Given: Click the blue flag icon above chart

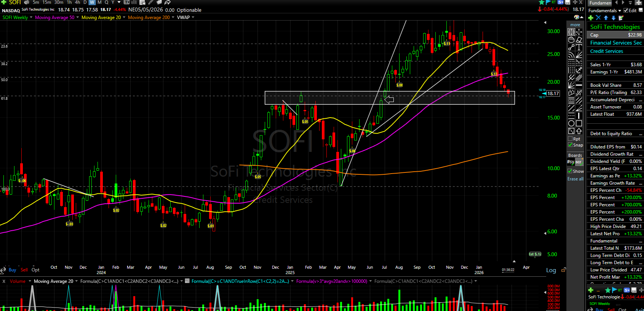Looking at the screenshot, I should click(x=547, y=2).
